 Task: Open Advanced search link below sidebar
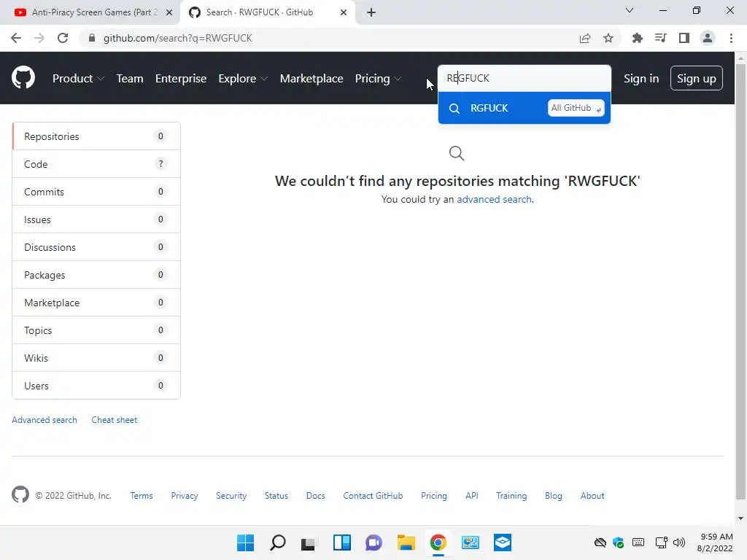[44, 419]
